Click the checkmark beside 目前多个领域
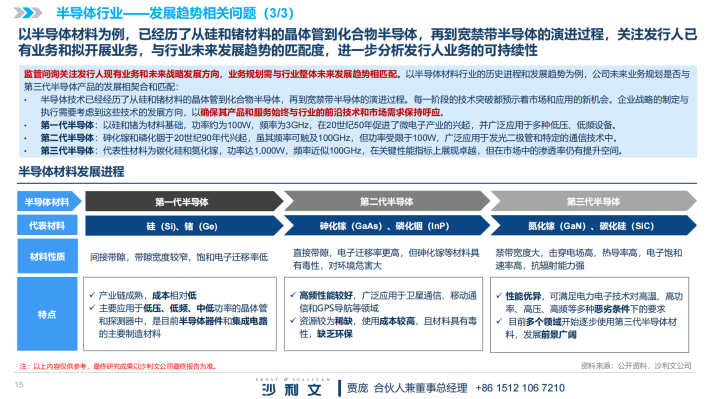This screenshot has width=710, height=399. click(499, 322)
